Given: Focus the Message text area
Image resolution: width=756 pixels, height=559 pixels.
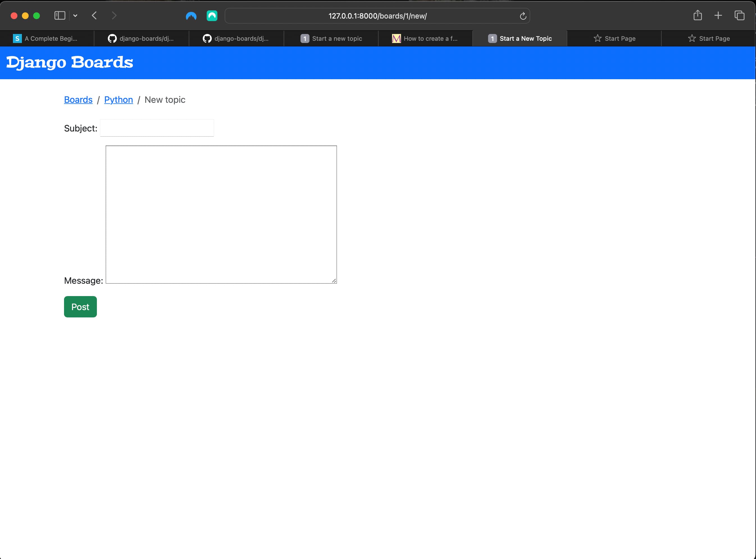Looking at the screenshot, I should pos(221,215).
